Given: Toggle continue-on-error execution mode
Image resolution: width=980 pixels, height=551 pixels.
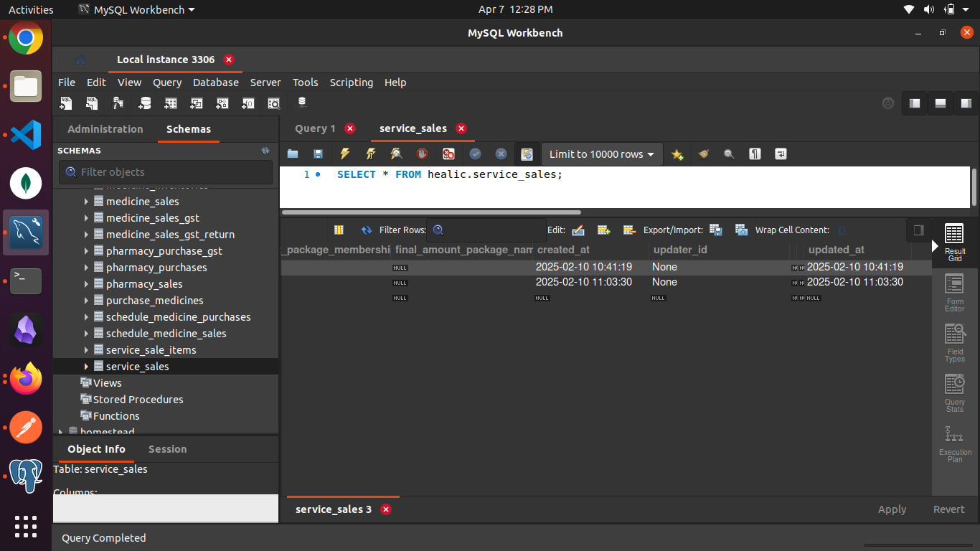Looking at the screenshot, I should pos(448,154).
